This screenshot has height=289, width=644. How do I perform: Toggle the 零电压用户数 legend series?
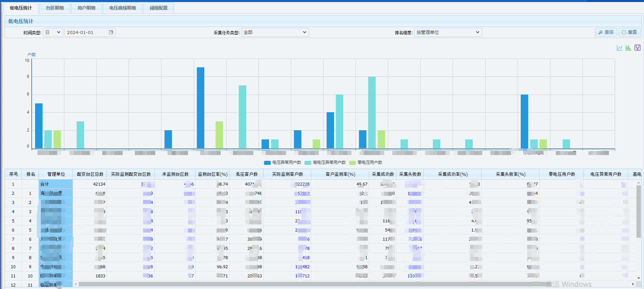point(366,163)
